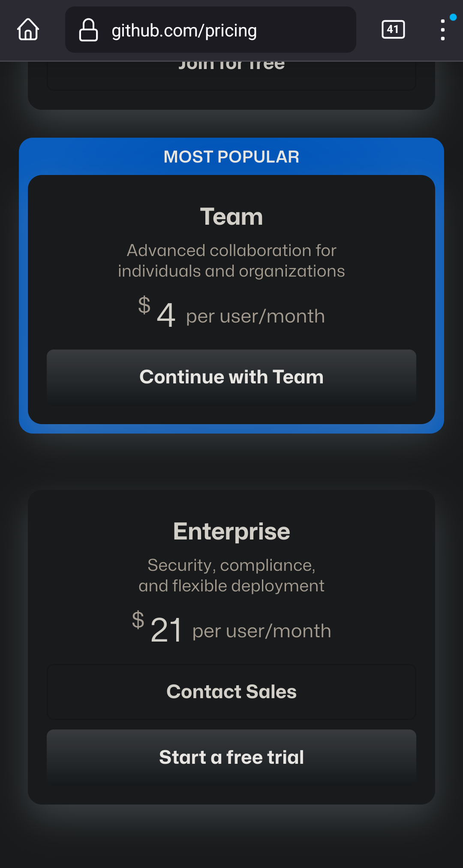
Task: Tap the home icon in the browser toolbar
Action: tap(28, 30)
